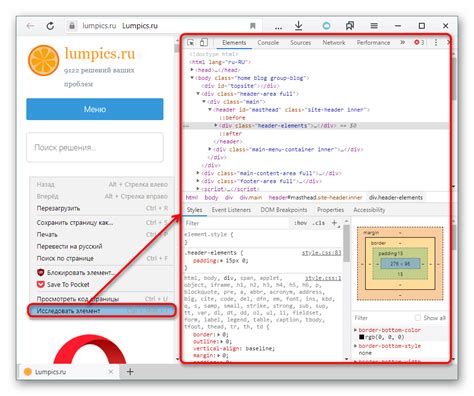Image resolution: width=474 pixels, height=396 pixels.
Task: Select Исследовать элемент menu entry
Action: (102, 311)
